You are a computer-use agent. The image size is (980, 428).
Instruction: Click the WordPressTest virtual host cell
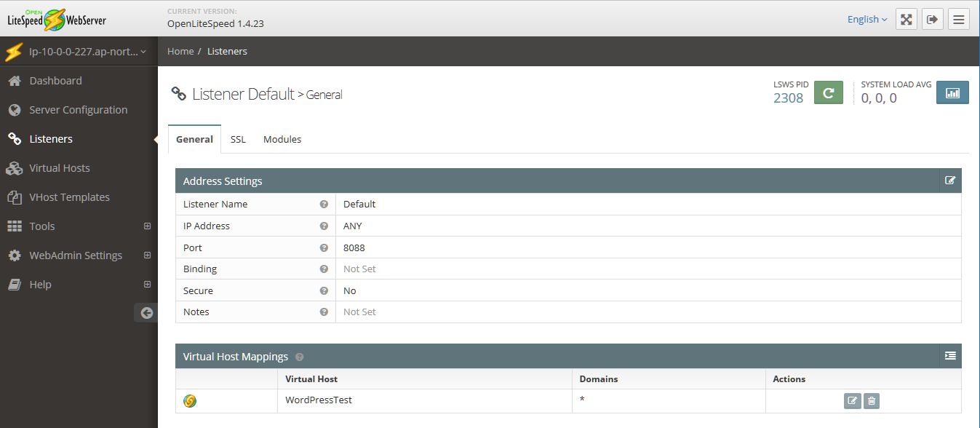pos(425,400)
